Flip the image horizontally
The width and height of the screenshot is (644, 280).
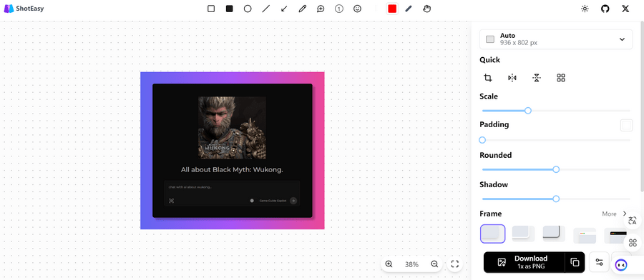[512, 78]
